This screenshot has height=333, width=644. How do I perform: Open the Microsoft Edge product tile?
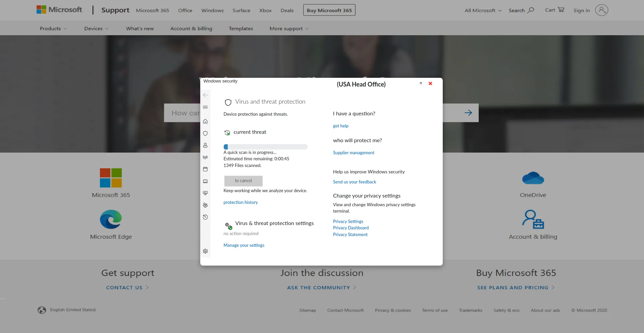(x=111, y=225)
